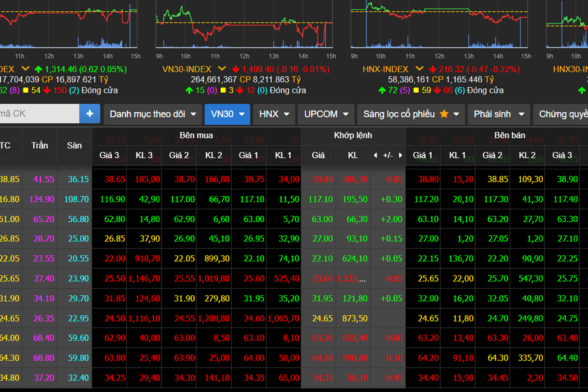This screenshot has height=392, width=588.
Task: Click the price change -0.80
Action: tap(393, 338)
